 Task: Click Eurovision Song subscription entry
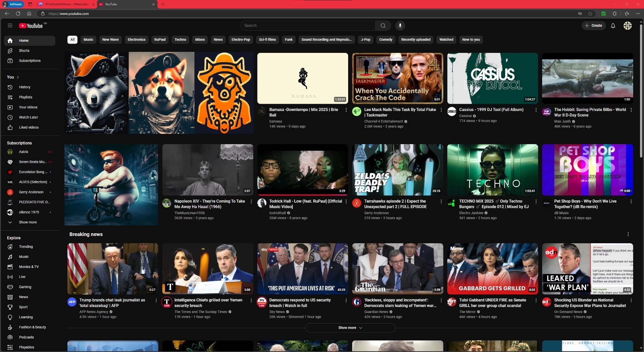(29, 172)
